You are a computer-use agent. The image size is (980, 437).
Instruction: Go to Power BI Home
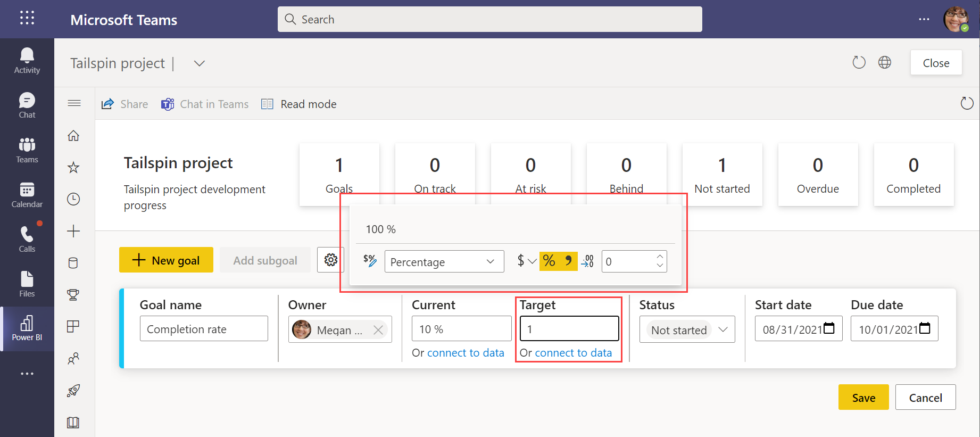[73, 136]
